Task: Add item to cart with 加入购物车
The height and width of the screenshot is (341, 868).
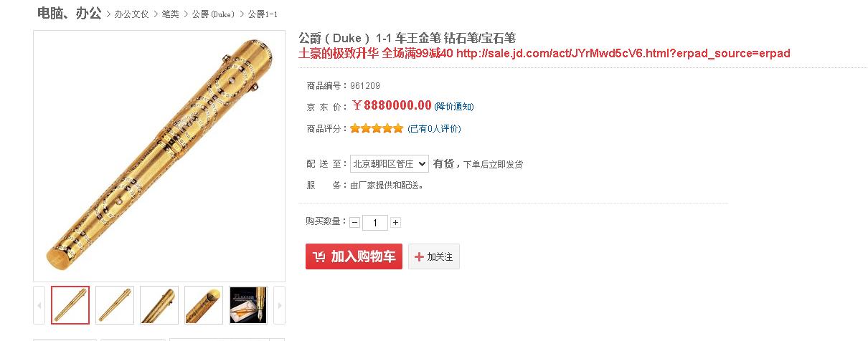Action: pyautogui.click(x=354, y=256)
